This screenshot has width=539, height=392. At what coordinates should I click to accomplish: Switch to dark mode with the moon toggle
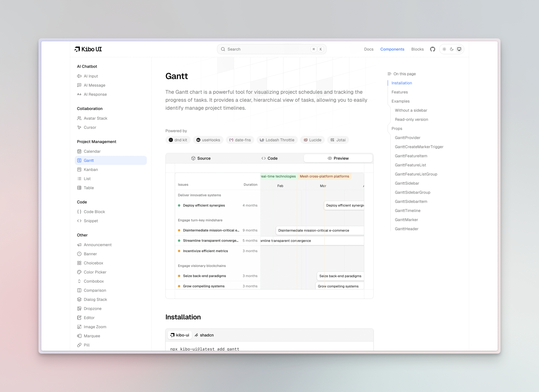[x=452, y=49]
